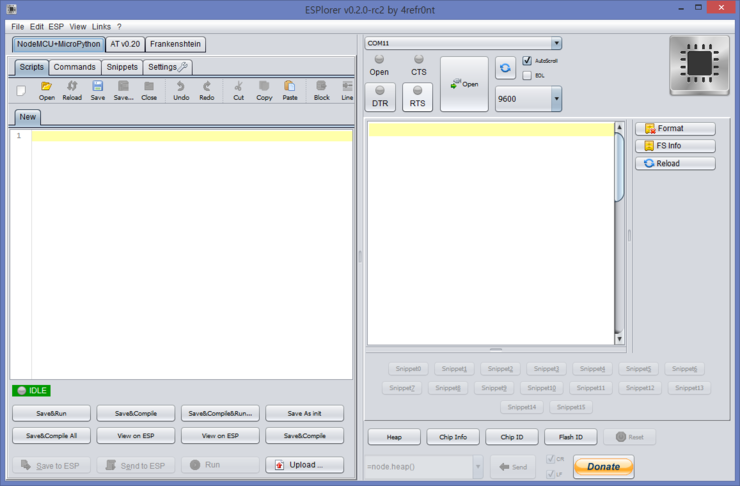Open the ESP menu
Viewport: 740px width, 486px height.
tap(56, 26)
